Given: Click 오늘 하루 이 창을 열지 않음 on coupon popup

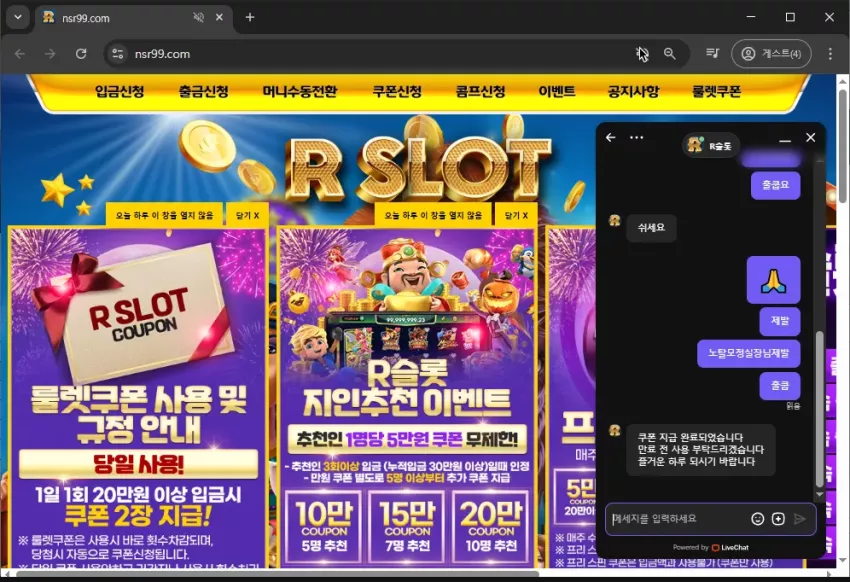Looking at the screenshot, I should (164, 215).
